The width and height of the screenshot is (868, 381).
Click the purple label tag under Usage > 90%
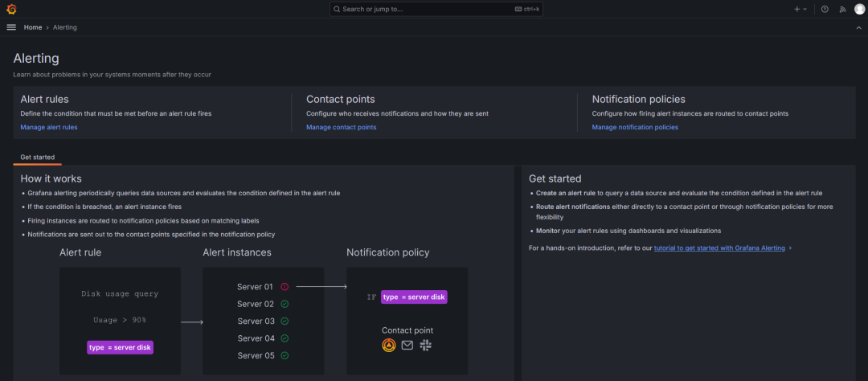coord(120,347)
